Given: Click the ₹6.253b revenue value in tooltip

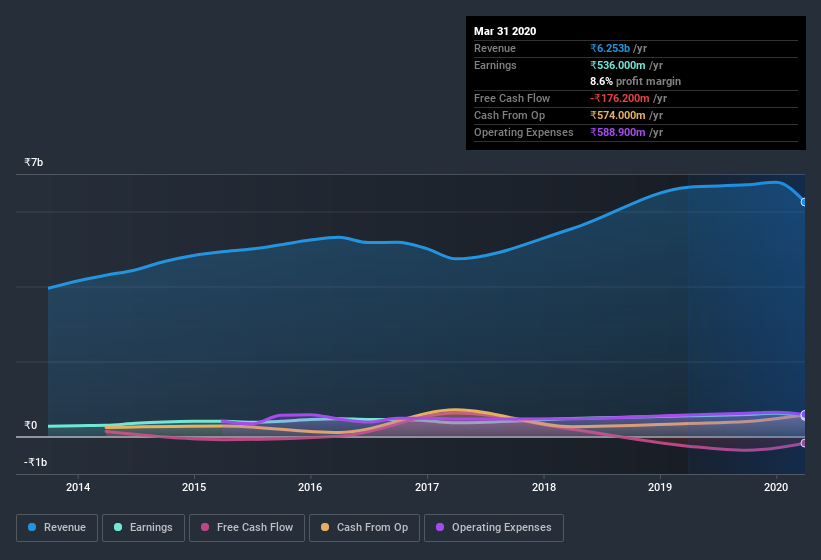Looking at the screenshot, I should click(x=610, y=48).
